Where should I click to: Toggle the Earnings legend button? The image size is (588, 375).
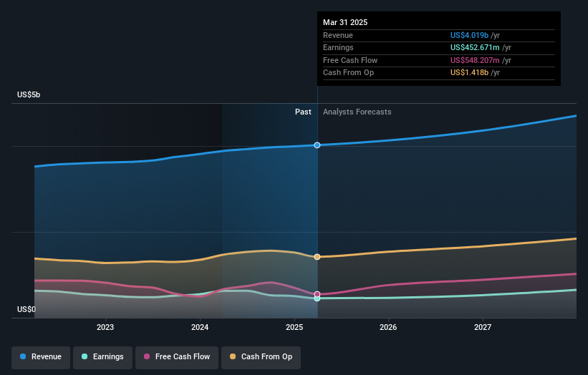(102, 357)
